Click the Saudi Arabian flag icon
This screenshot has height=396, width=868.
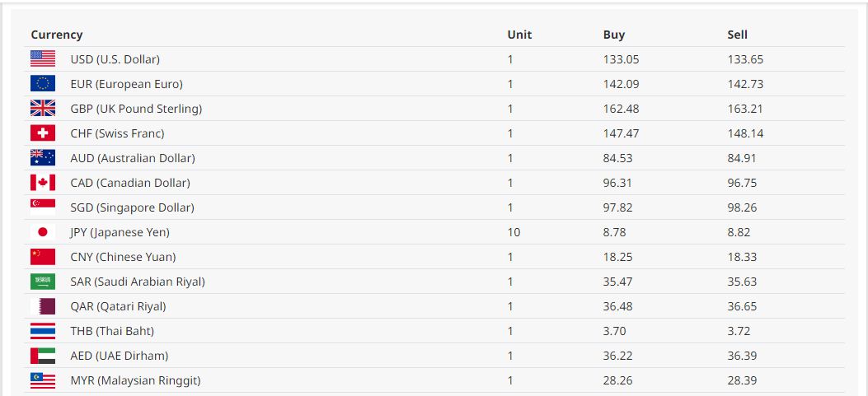pyautogui.click(x=43, y=282)
